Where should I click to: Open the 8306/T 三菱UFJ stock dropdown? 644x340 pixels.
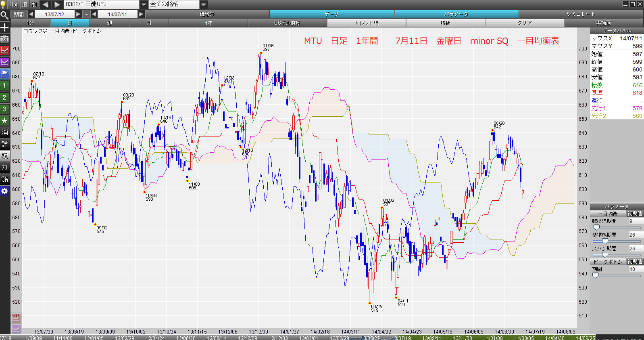point(144,4)
